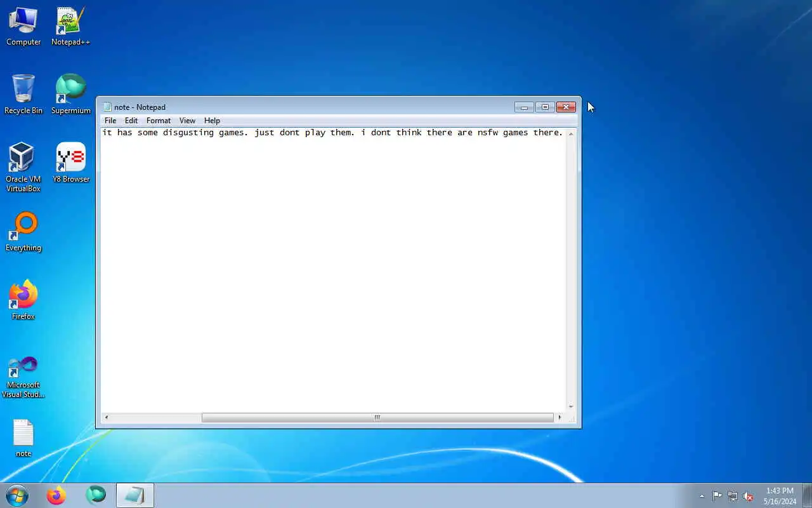Open the View menu in Notepad

point(187,121)
